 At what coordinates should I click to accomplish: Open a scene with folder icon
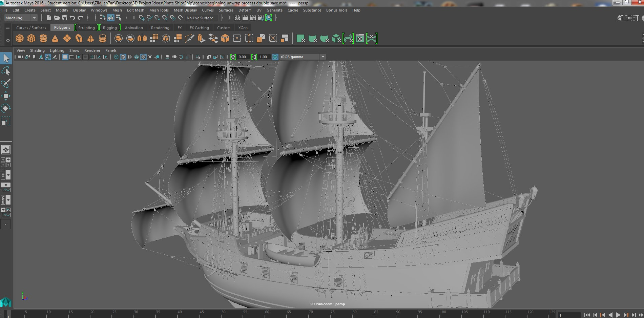[57, 18]
